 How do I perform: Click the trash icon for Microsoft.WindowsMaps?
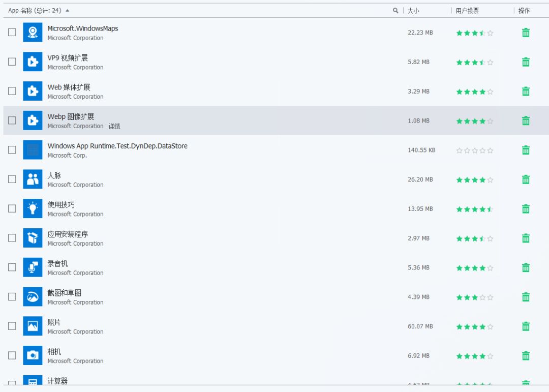click(x=526, y=33)
